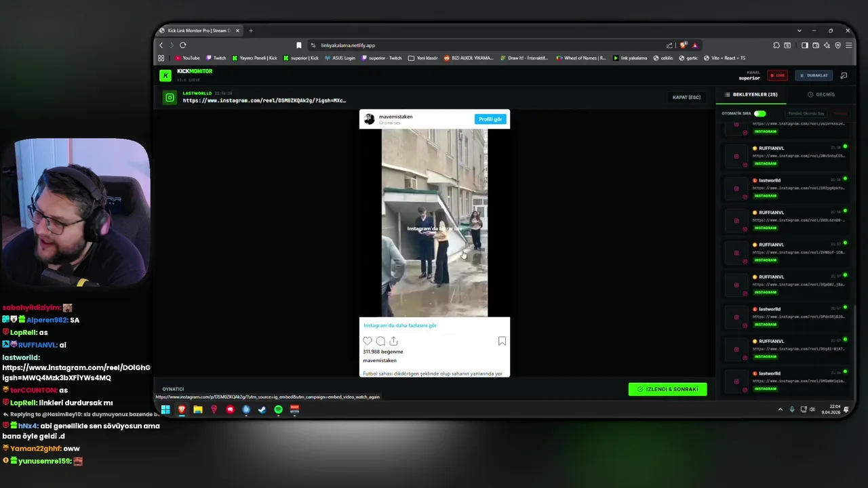Open the Wheel of Names bookmark
Screen dimensions: 868x488
pos(580,58)
